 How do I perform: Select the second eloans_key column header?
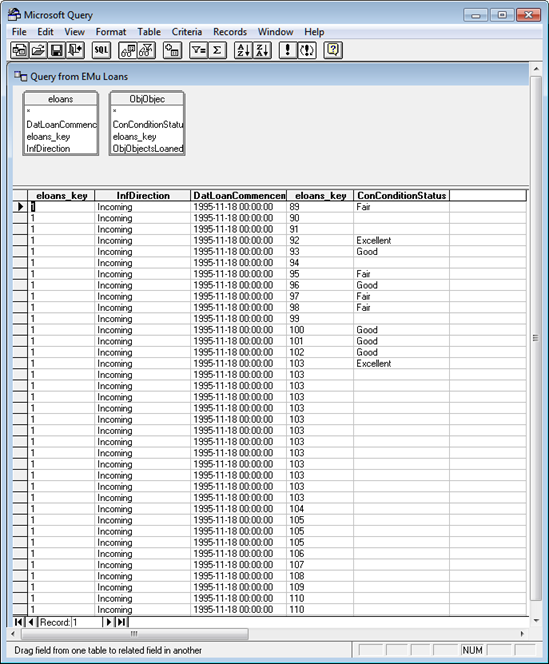pyautogui.click(x=320, y=196)
